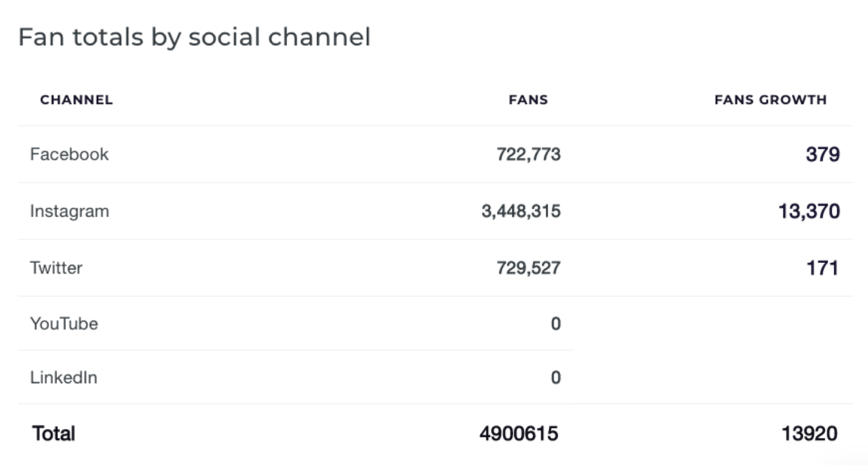868x476 pixels.
Task: Select the LinkedIn channel row
Action: tap(295, 377)
